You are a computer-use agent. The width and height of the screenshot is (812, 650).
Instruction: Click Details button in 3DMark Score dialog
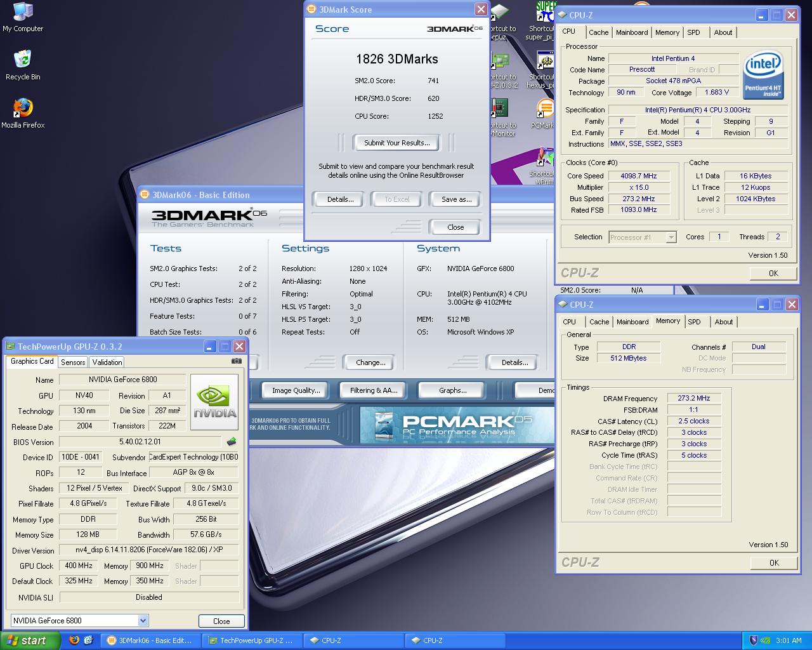coord(340,199)
